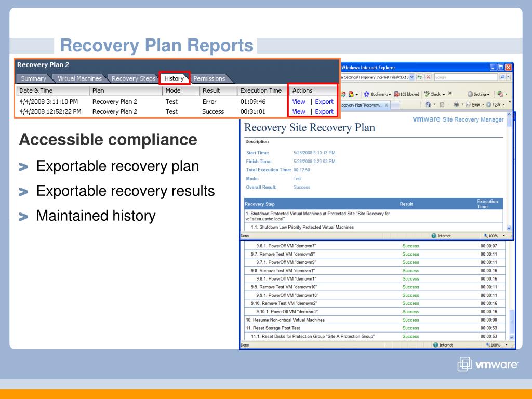The image size is (532, 399).
Task: Switch to the Summary tab
Action: [33, 78]
